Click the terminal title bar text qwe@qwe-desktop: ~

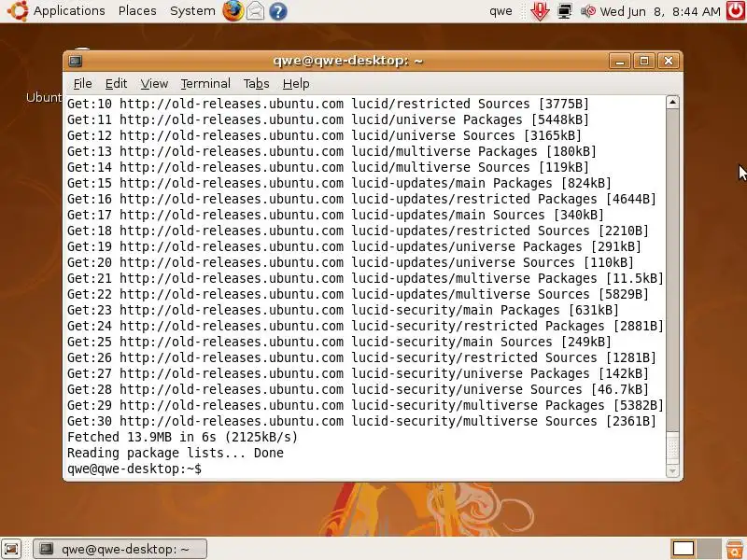(347, 61)
